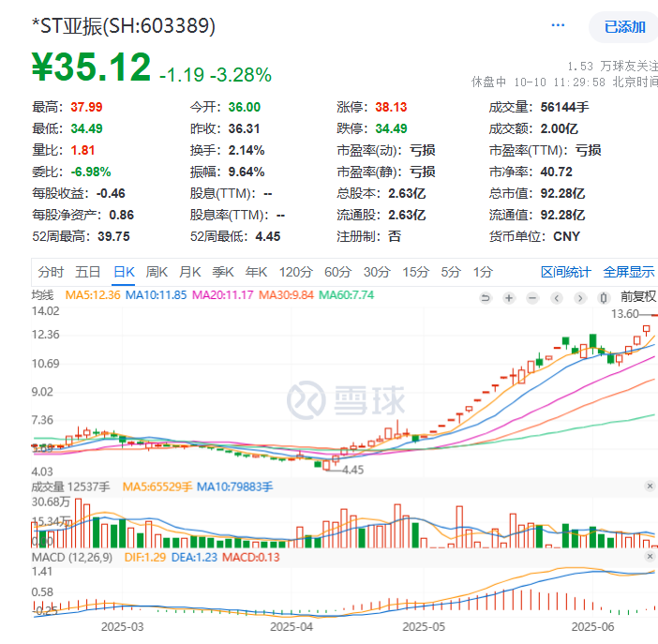Click the DIF:1.29 value
Screen dimensions: 658x644
(x=145, y=558)
